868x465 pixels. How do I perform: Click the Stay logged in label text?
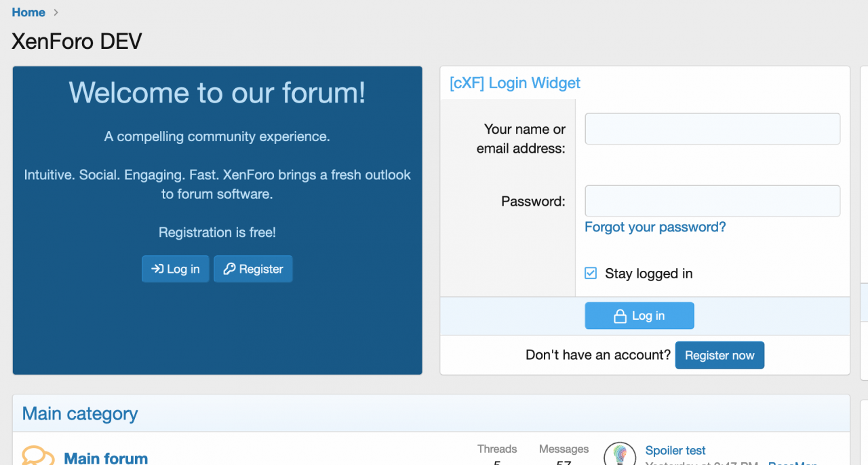pos(648,274)
